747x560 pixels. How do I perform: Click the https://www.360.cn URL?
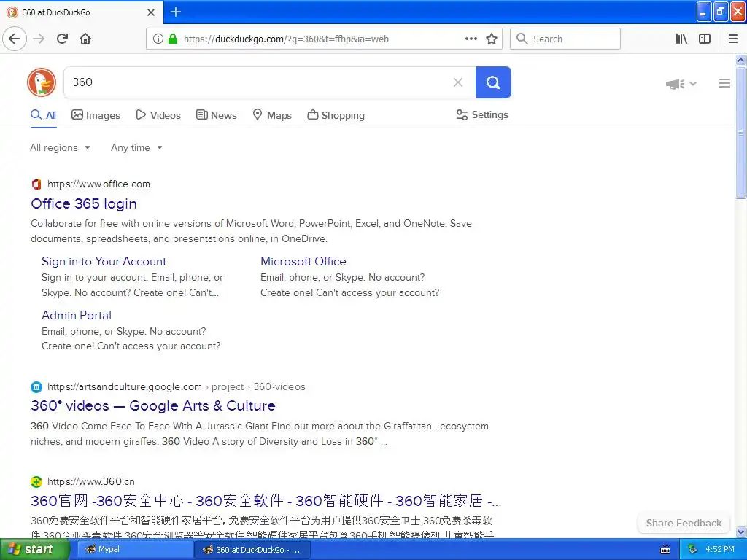(x=91, y=481)
